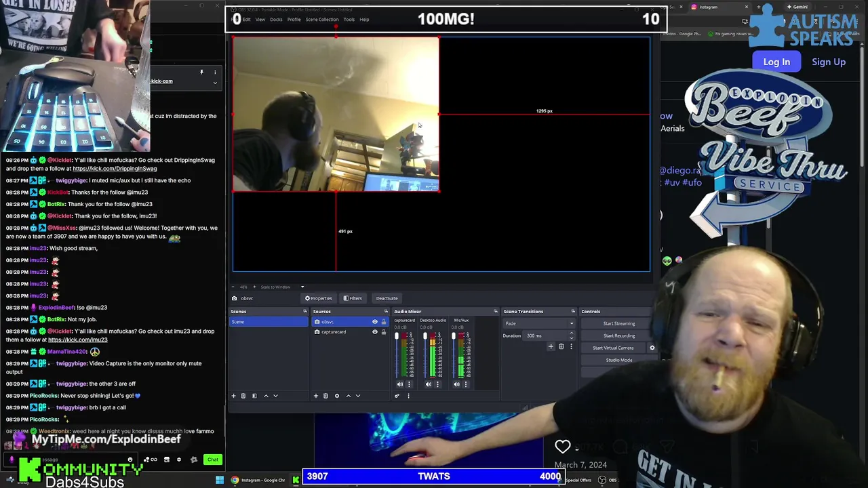868x488 pixels.
Task: Decrease transition duration with down arrow
Action: coord(571,338)
